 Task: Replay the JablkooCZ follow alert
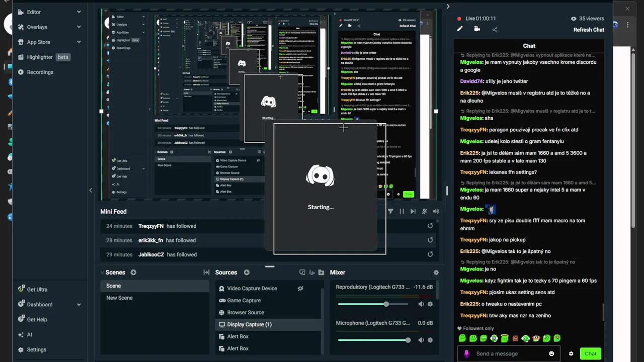tap(430, 254)
